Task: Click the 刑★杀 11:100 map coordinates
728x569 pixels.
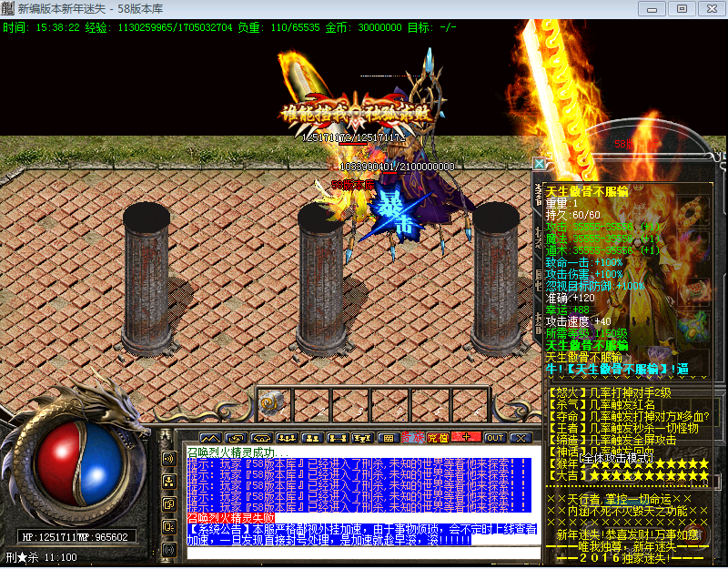Action: pos(42,557)
